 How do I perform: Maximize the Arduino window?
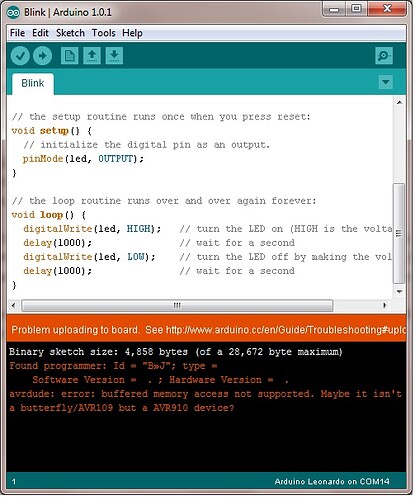[x=356, y=9]
